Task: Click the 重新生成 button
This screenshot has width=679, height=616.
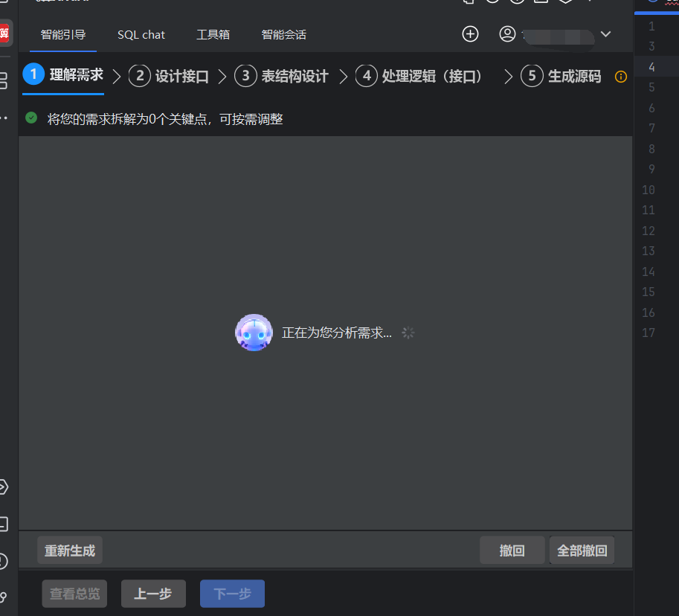Action: (x=69, y=550)
